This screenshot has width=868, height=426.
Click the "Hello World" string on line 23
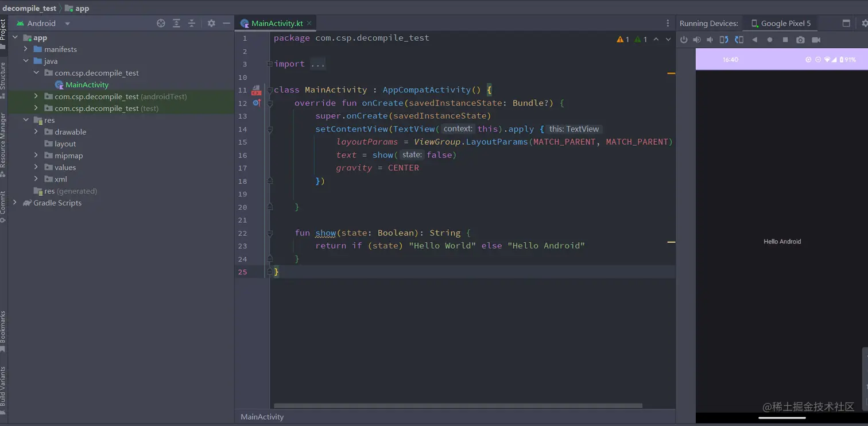(442, 246)
